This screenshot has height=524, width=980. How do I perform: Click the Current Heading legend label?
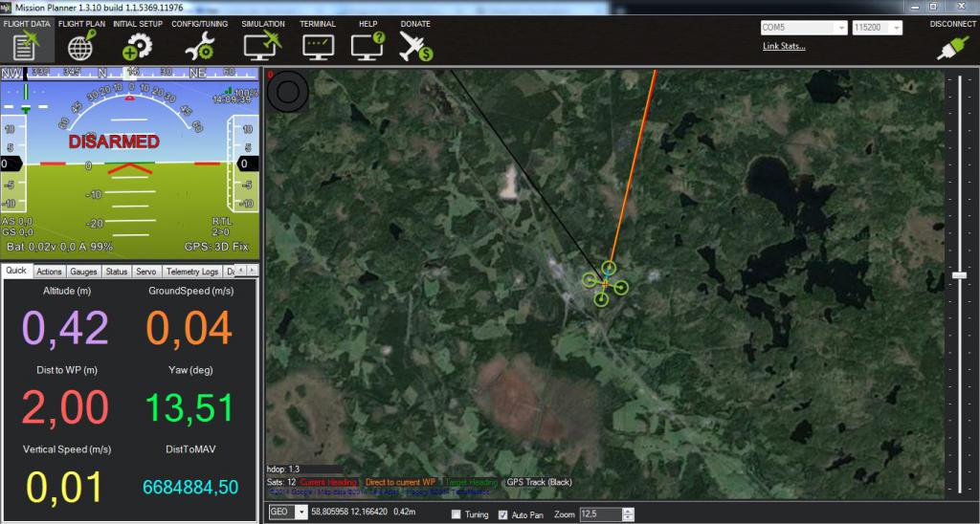(329, 482)
